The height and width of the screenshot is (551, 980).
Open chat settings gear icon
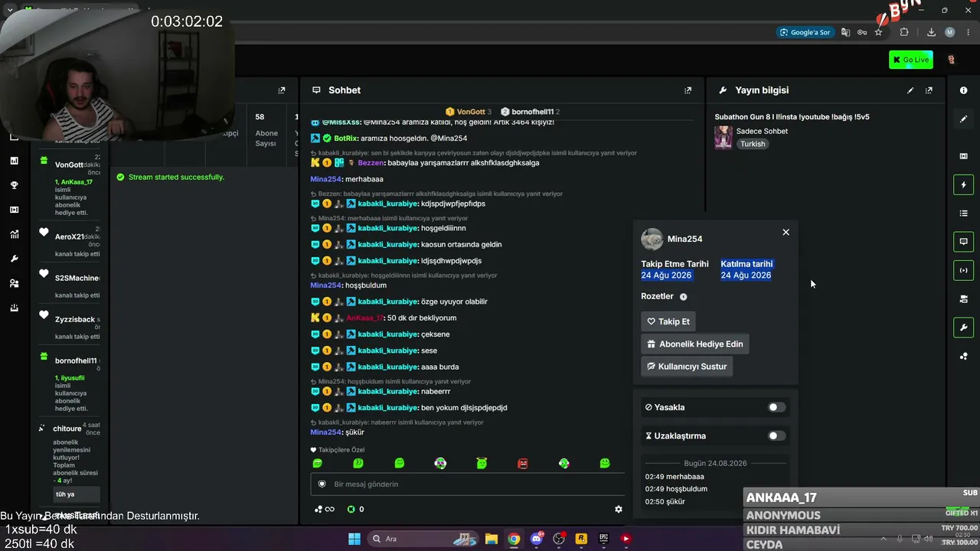click(x=619, y=509)
